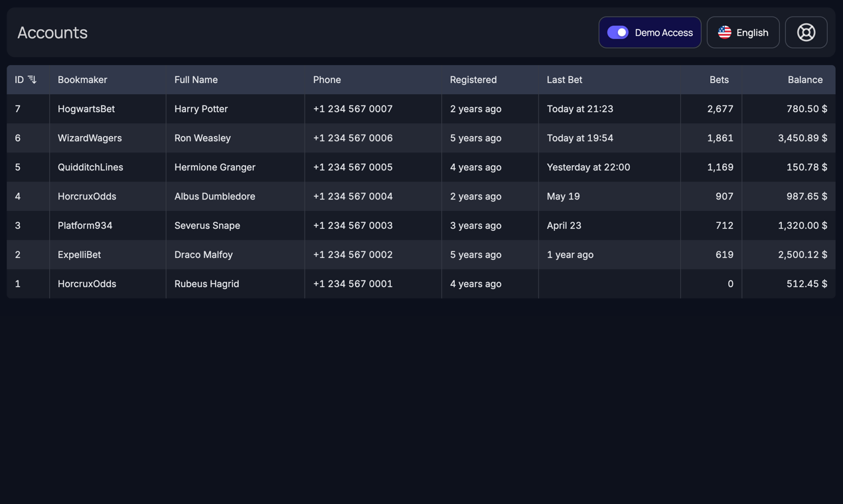Click phone +1 234 567 0003
Image resolution: width=843 pixels, height=504 pixels.
pyautogui.click(x=353, y=225)
